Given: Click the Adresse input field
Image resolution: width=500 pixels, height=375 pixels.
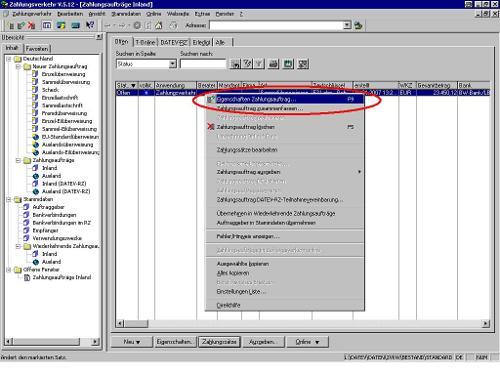Looking at the screenshot, I should (276, 25).
